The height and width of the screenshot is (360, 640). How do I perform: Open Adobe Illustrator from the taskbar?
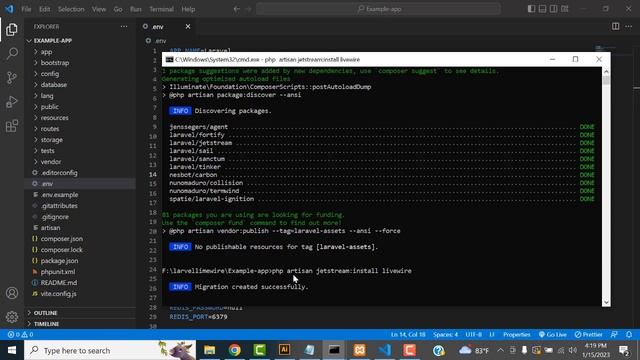284,350
